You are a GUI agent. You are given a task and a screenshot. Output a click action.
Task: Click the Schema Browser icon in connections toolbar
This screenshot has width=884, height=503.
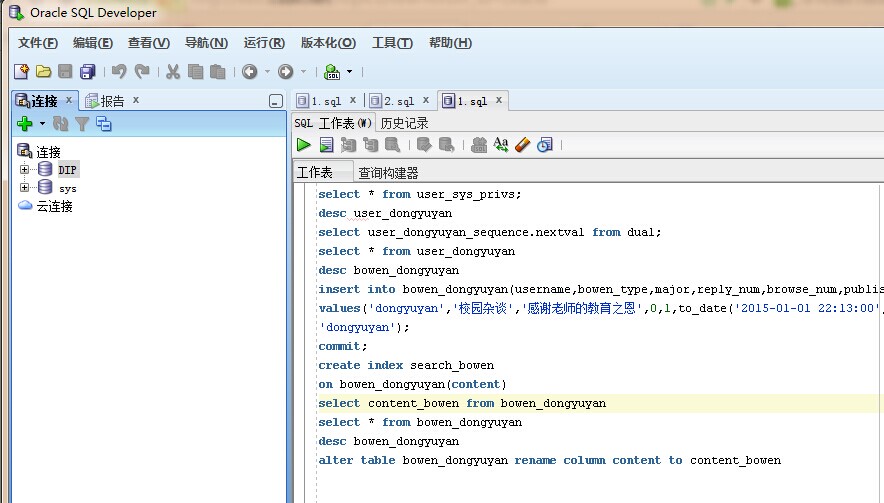pyautogui.click(x=104, y=123)
